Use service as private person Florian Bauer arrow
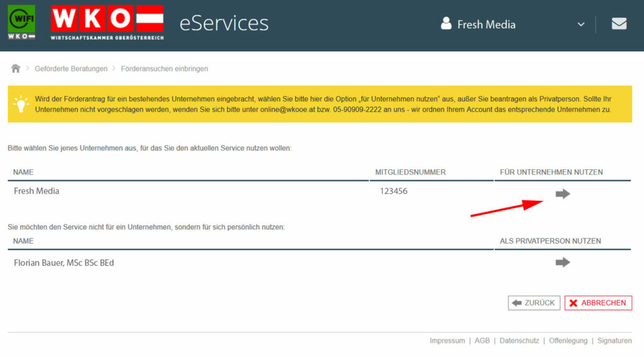Viewport: 644px width, 357px height. pyautogui.click(x=563, y=263)
